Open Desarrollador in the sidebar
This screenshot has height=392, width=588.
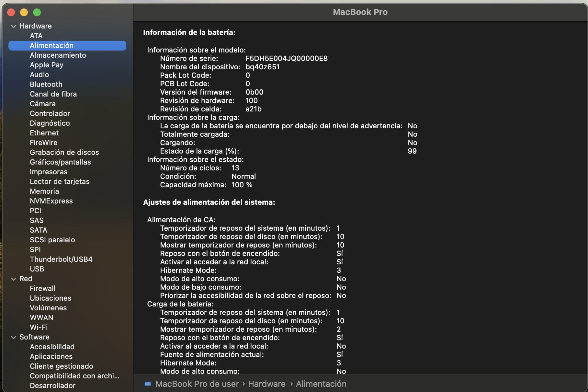(53, 386)
